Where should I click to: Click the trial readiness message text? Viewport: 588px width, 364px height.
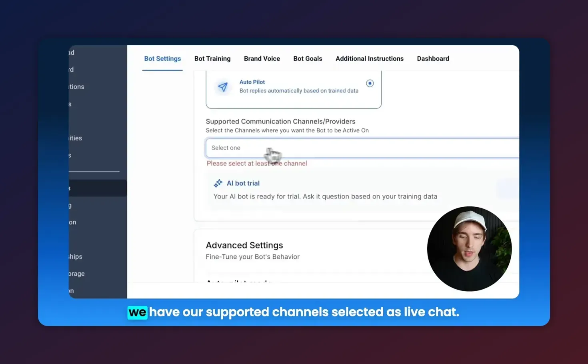click(325, 196)
